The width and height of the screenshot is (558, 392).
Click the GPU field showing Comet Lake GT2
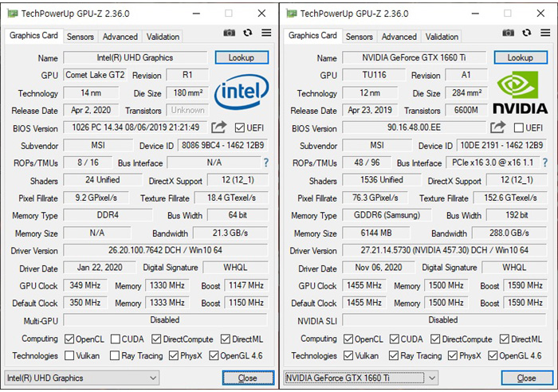tap(95, 75)
